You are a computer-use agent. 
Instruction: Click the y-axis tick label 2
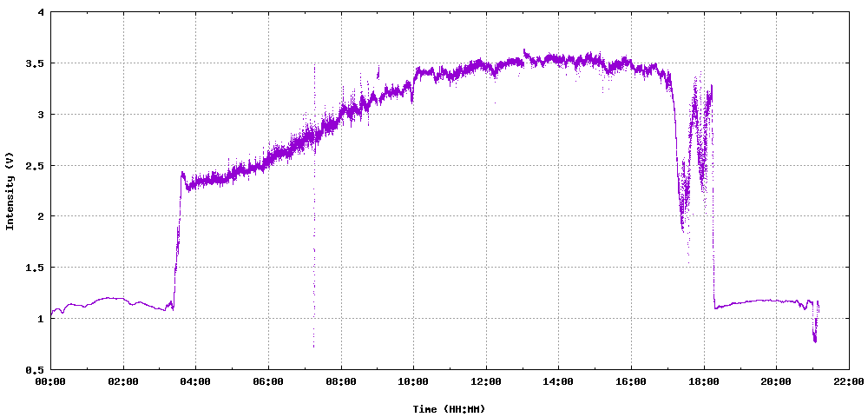pos(42,216)
